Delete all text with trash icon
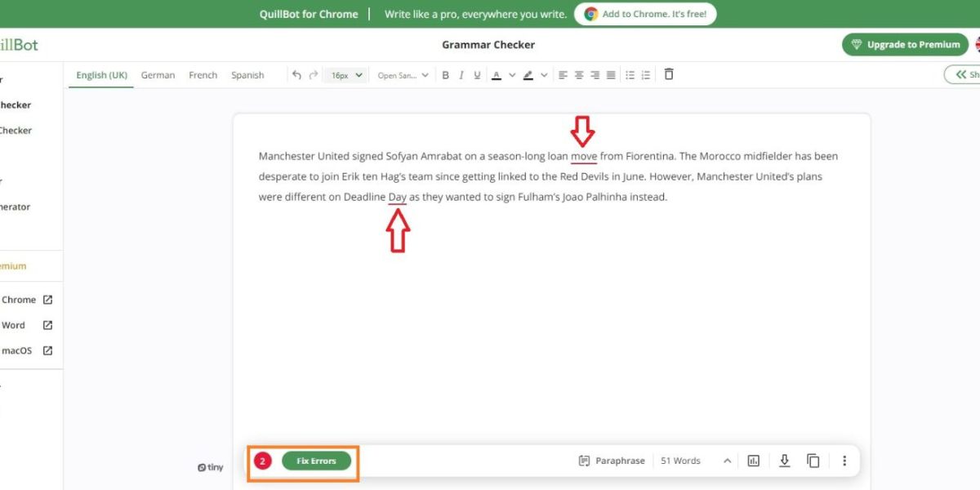 669,74
